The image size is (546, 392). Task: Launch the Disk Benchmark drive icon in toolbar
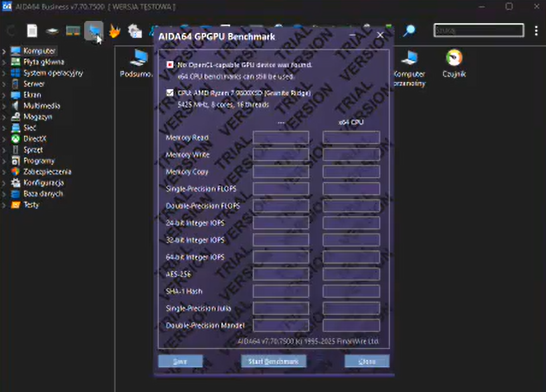coord(52,31)
